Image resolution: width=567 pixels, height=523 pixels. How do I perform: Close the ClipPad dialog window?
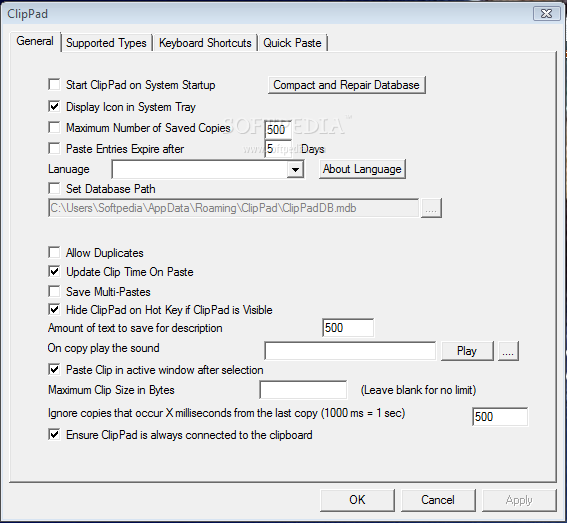click(546, 14)
